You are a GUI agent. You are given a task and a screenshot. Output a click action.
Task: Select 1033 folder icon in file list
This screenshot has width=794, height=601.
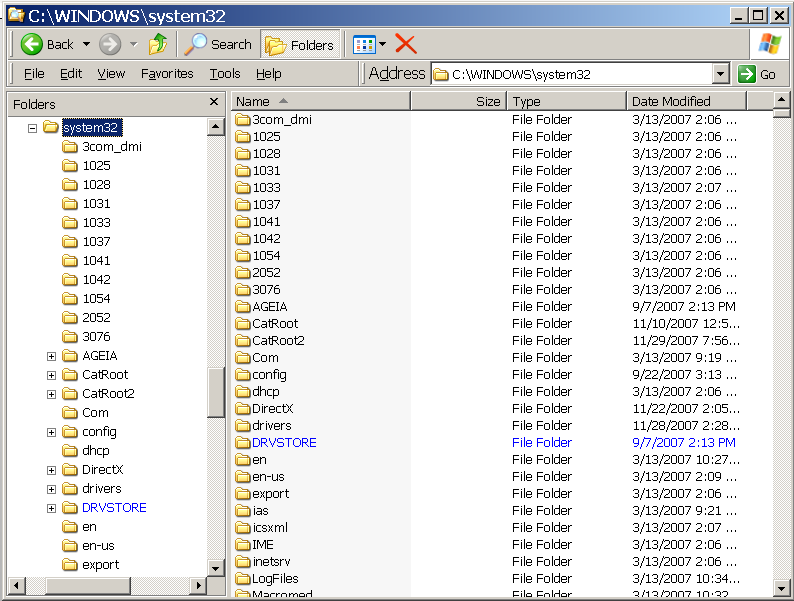tap(243, 188)
